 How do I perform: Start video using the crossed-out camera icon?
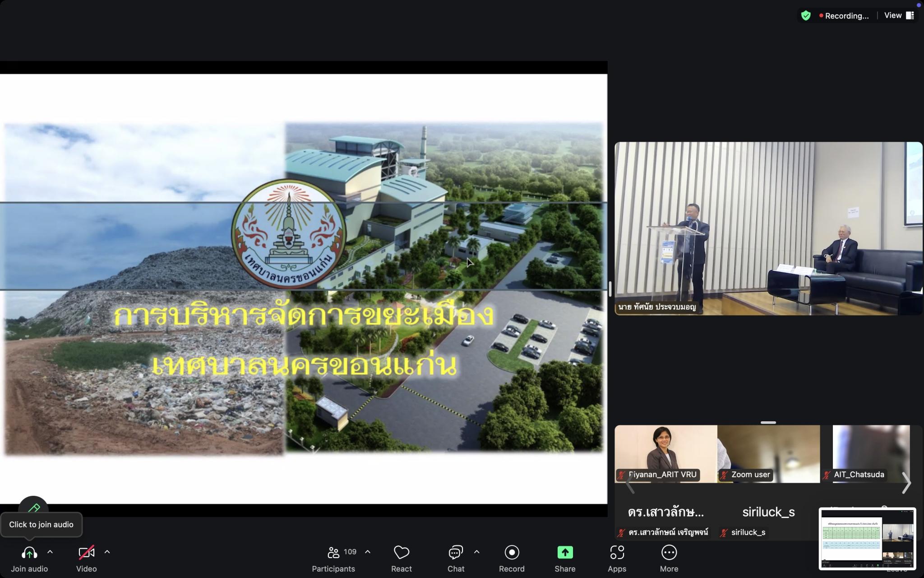coord(86,553)
